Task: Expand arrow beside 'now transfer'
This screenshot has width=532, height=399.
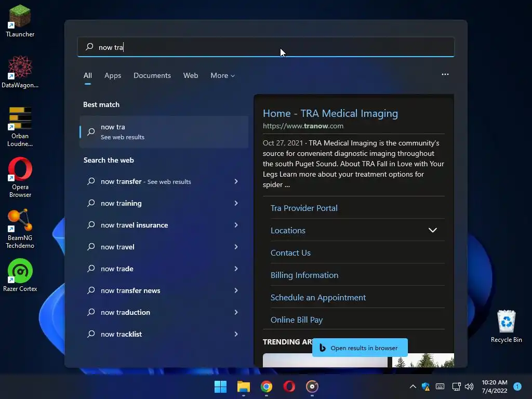Action: (x=236, y=181)
